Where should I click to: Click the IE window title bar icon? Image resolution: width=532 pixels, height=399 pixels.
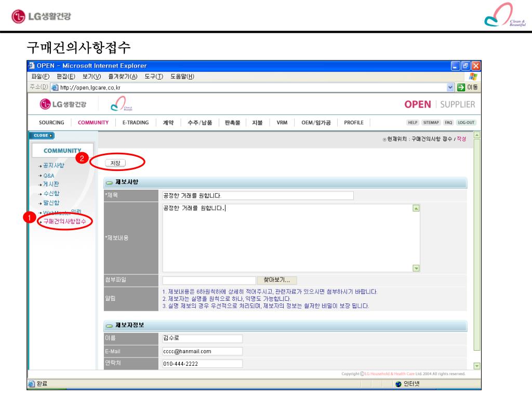click(32, 65)
